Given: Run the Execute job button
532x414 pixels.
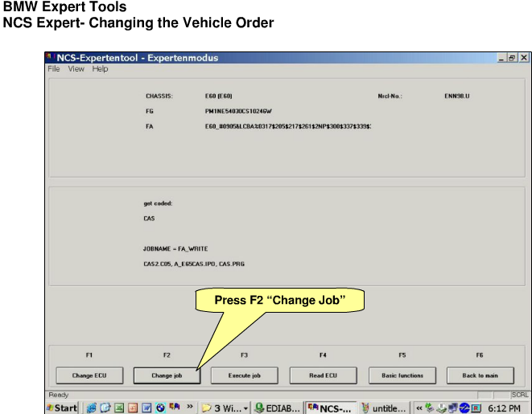Looking at the screenshot, I should click(245, 375).
